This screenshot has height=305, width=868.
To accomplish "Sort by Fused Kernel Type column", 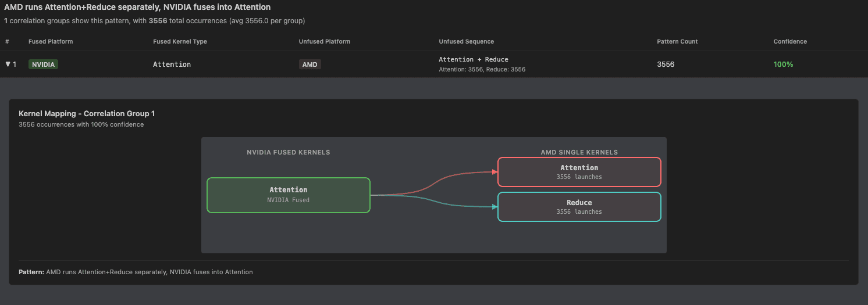I will (180, 42).
